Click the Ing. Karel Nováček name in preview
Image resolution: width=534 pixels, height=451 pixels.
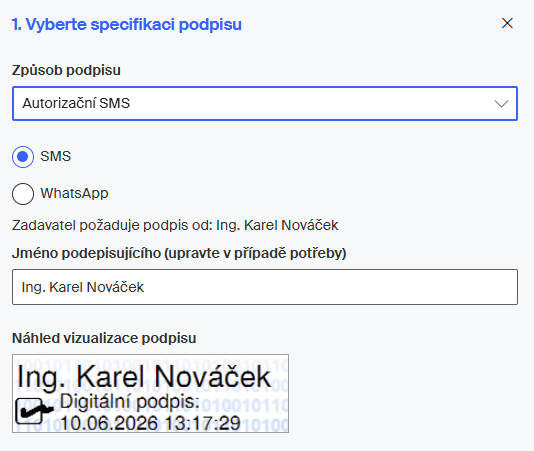tap(144, 377)
